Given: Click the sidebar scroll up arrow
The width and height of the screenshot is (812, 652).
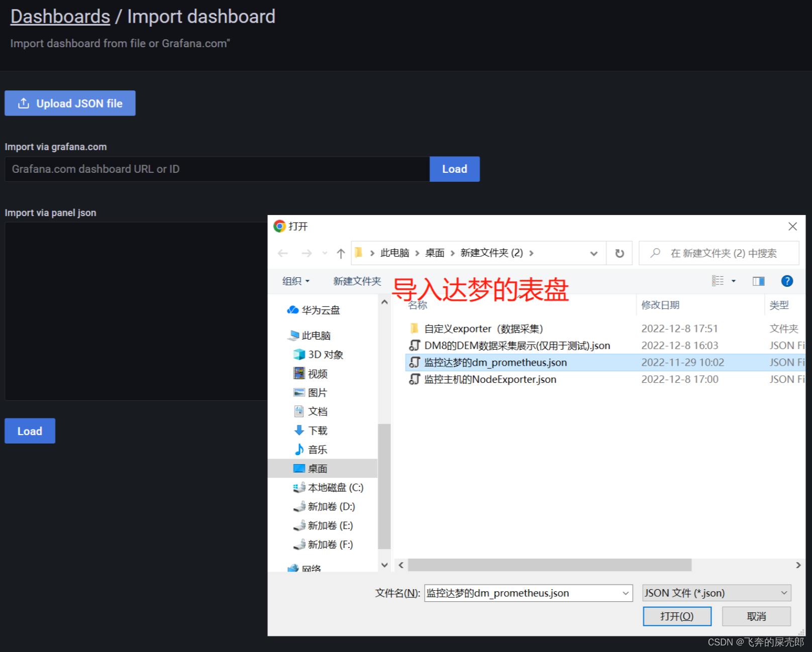Looking at the screenshot, I should pyautogui.click(x=384, y=302).
